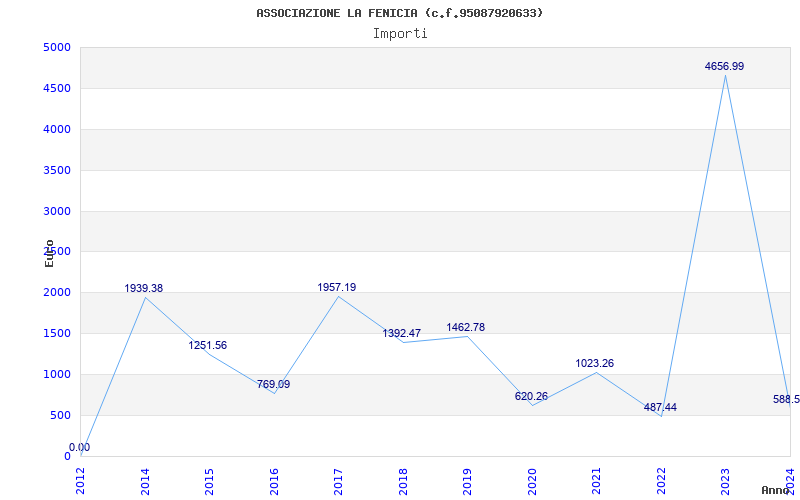This screenshot has width=800, height=500.
Task: Select the 1251.56 data label
Action: pyautogui.click(x=208, y=345)
